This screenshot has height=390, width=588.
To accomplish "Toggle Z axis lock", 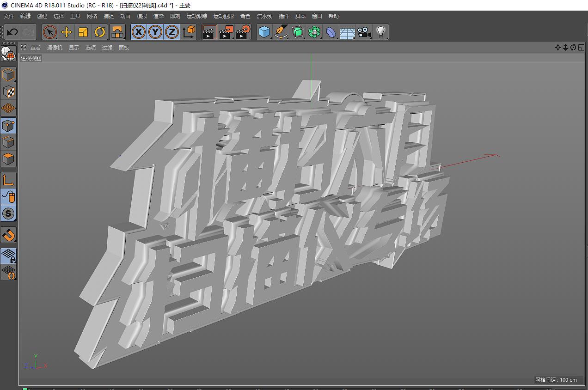I will pos(172,32).
